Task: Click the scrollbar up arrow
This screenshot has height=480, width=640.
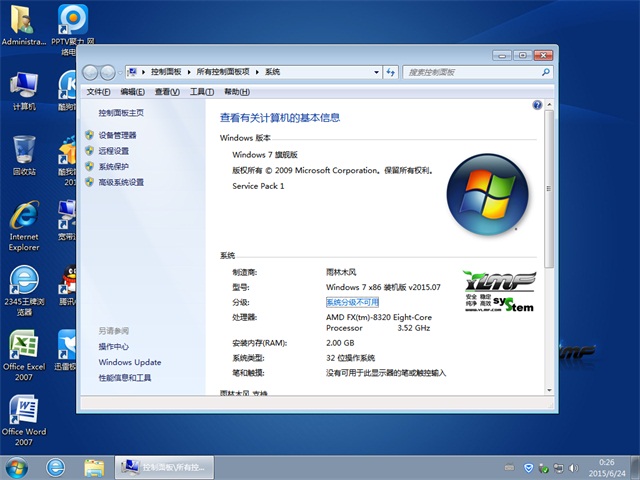Action: point(549,105)
